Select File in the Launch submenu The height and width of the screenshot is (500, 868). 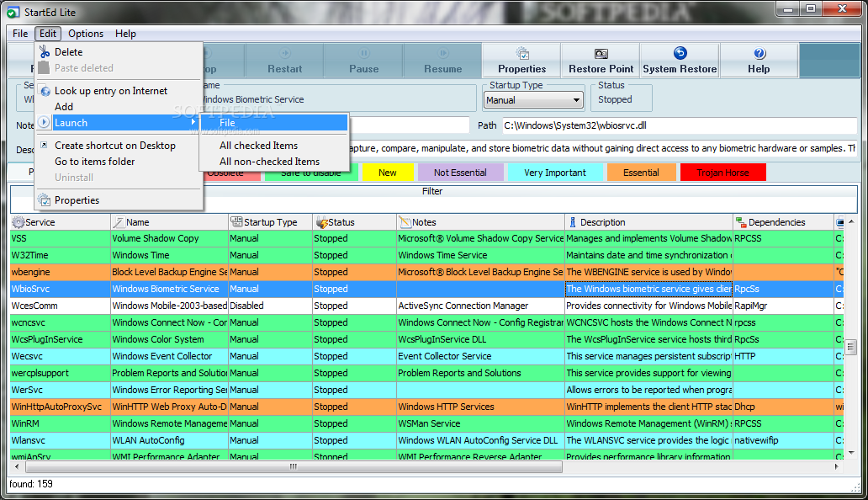coord(274,123)
